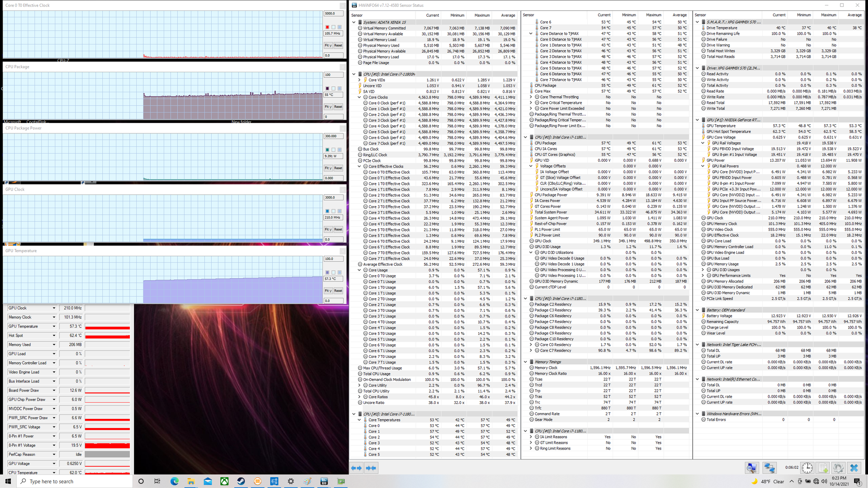868x488 pixels.
Task: Click Average column header in first panel
Action: tap(508, 15)
